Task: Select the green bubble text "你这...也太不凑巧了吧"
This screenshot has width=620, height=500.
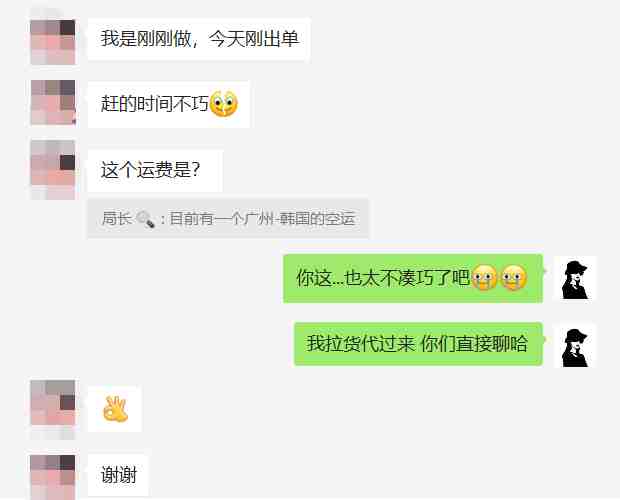Action: 383,278
